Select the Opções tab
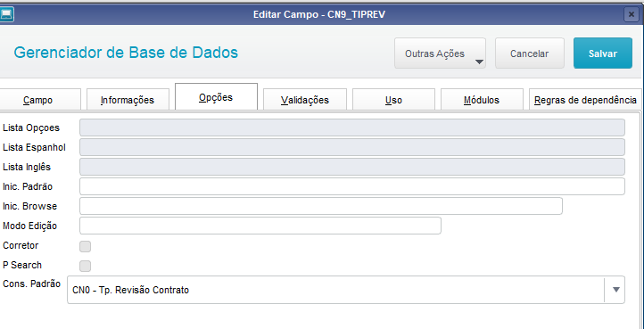 tap(216, 97)
